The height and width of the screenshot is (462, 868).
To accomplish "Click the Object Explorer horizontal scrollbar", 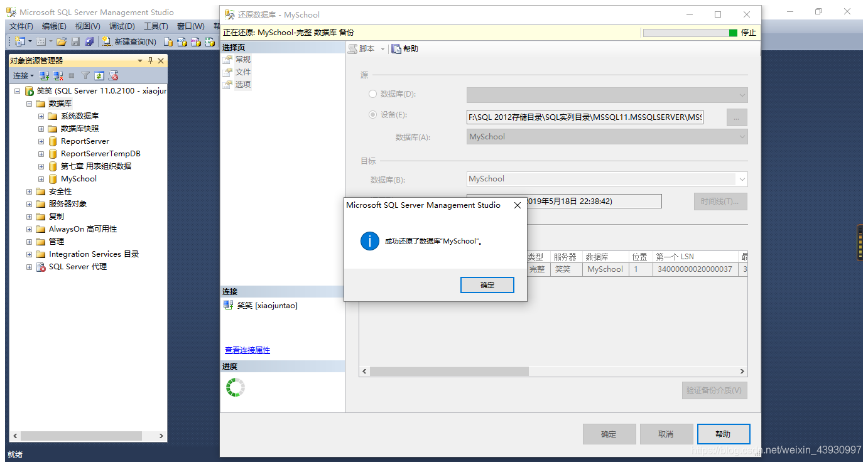I will click(88, 436).
